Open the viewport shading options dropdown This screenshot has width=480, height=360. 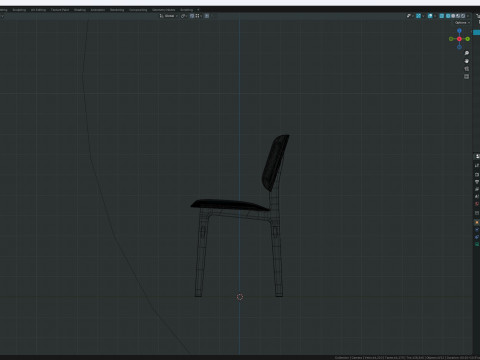point(468,16)
